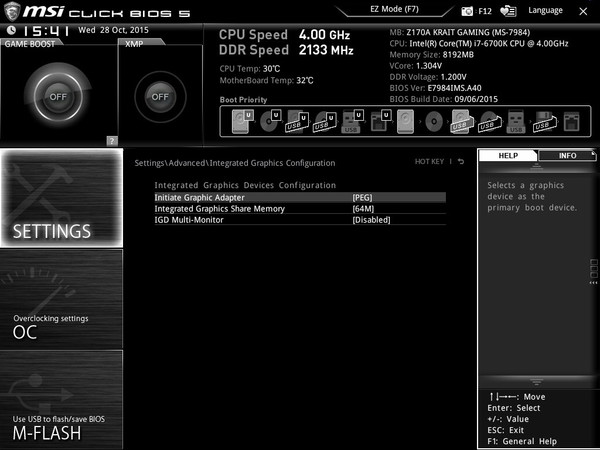Switch to EZ Mode (F7)
The image size is (600, 450).
click(x=394, y=9)
